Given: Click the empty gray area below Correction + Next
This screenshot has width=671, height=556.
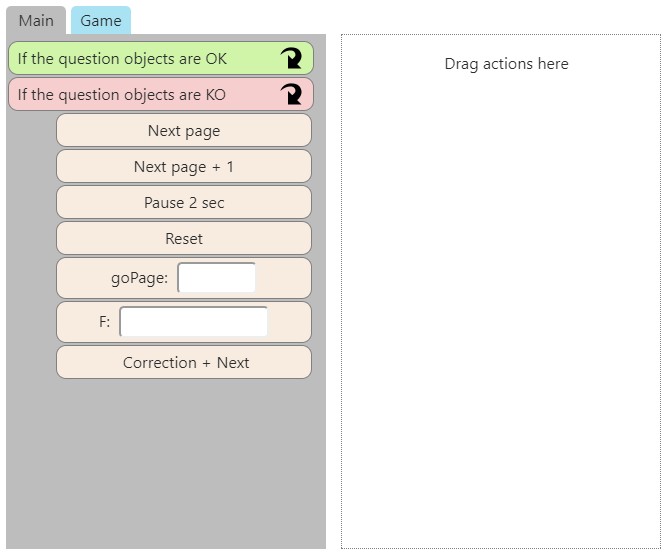Looking at the screenshot, I should [166, 460].
